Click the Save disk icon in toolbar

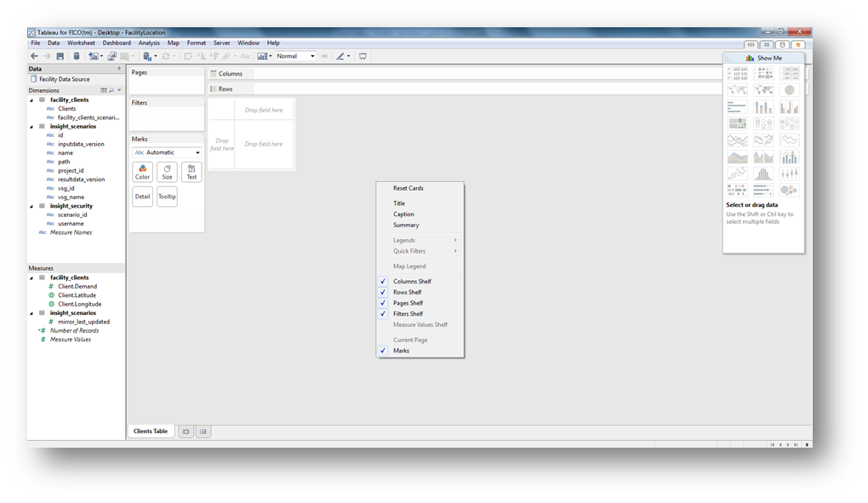(x=60, y=56)
